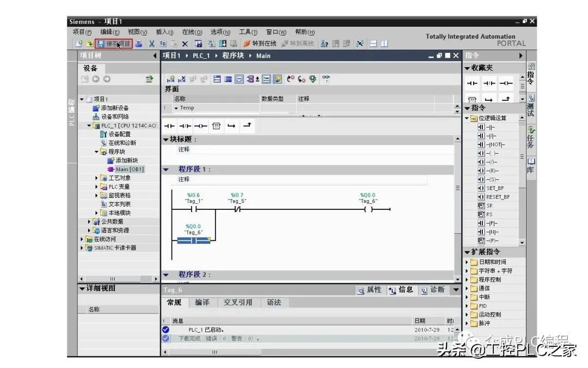The width and height of the screenshot is (588, 368).
Task: Click the delete X icon in the main toolbar
Action: [x=185, y=44]
